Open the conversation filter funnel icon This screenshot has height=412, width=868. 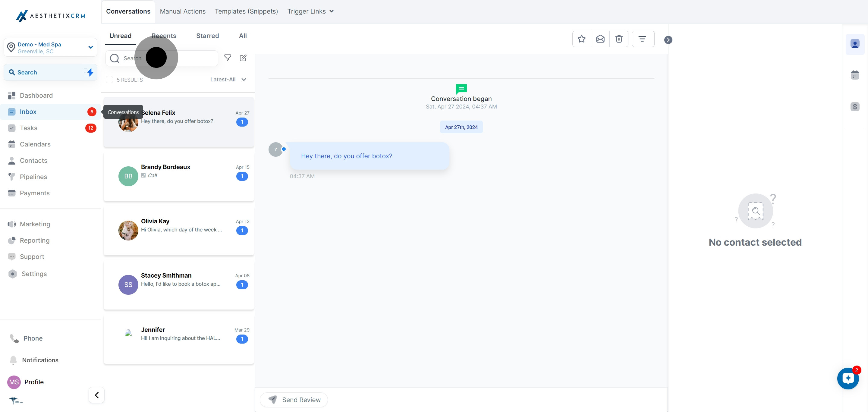(x=228, y=58)
